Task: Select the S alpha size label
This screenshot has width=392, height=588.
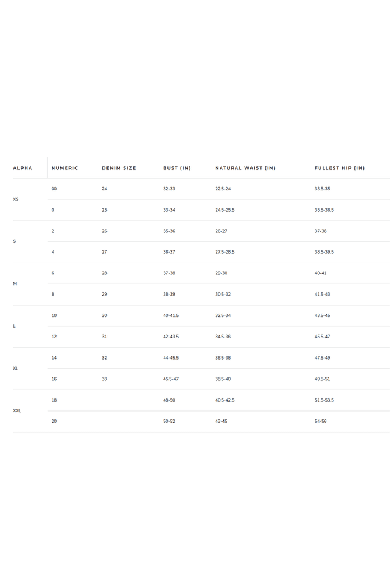Action: coord(14,241)
